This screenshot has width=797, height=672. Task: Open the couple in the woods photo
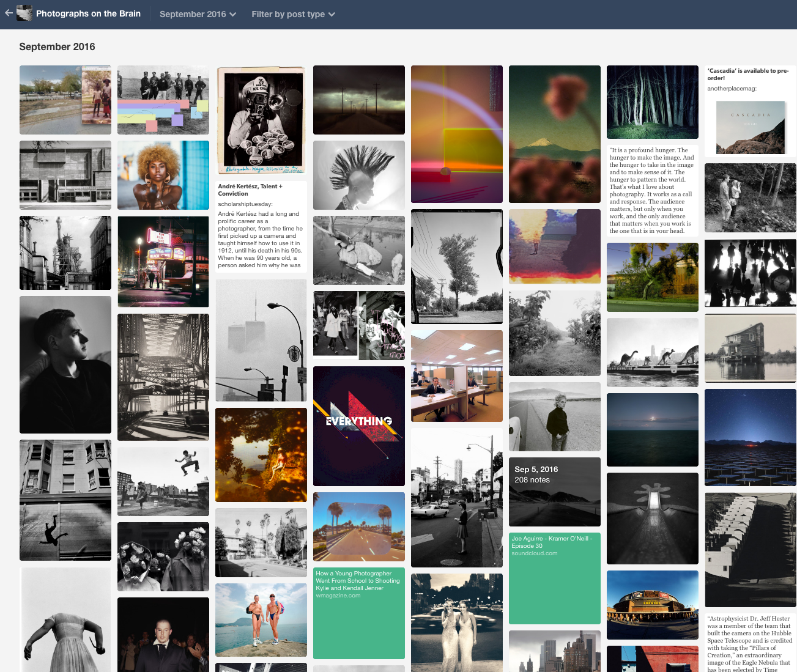(x=751, y=198)
